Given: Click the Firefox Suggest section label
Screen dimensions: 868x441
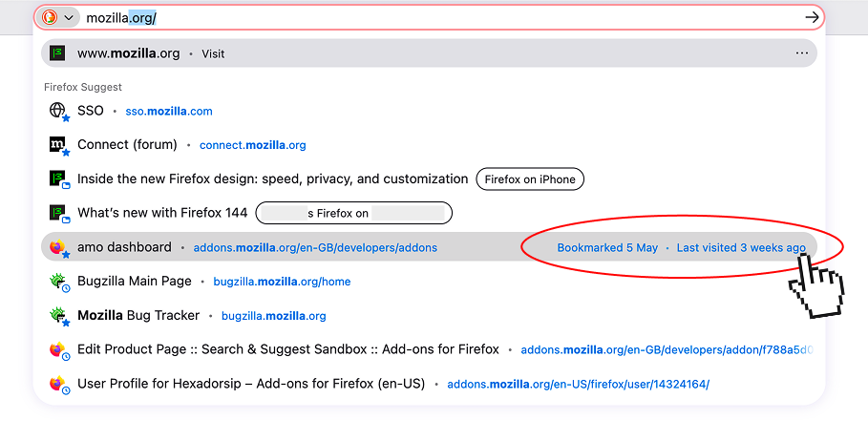Looking at the screenshot, I should 82,87.
